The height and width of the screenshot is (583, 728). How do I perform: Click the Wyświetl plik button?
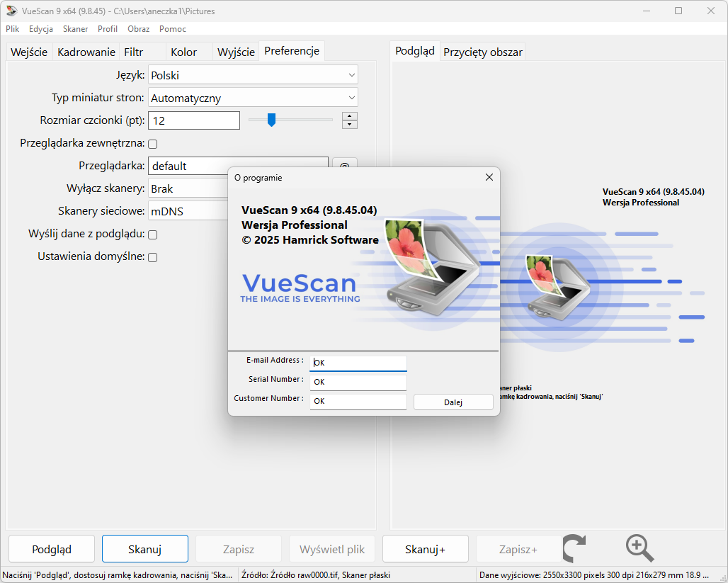pos(332,549)
